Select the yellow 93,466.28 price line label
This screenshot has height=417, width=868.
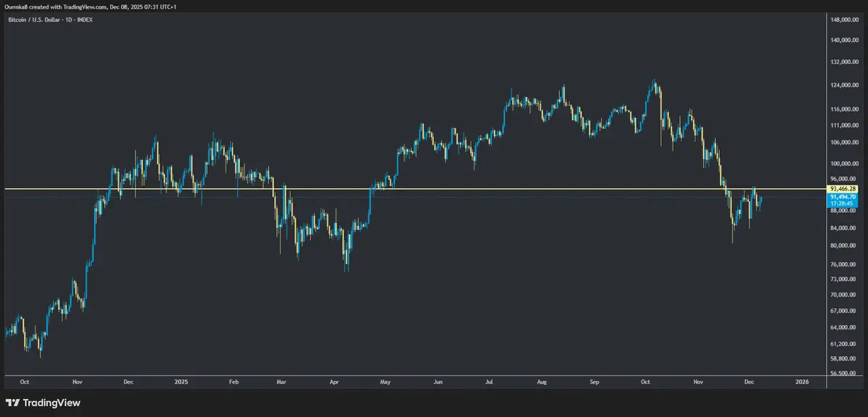843,189
